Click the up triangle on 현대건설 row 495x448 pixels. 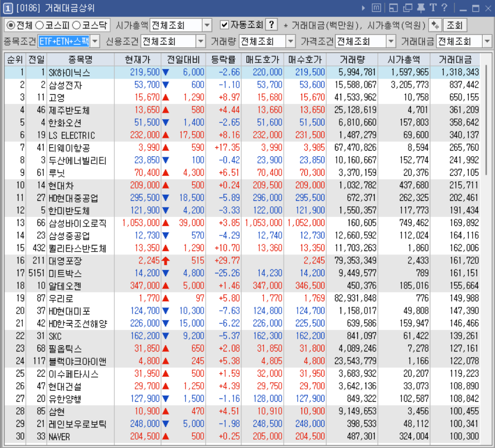[166, 386]
